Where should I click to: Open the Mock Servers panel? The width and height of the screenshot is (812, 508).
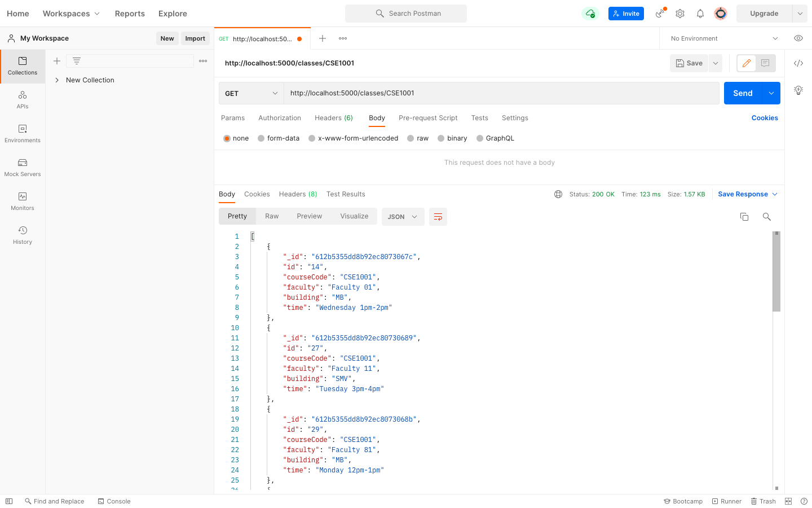pos(23,168)
